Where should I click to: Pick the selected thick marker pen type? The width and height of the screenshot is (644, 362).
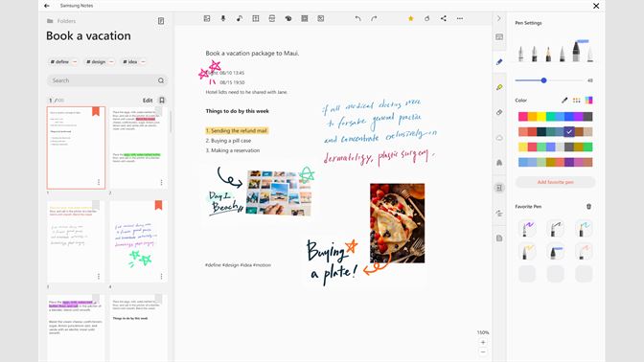576,52
